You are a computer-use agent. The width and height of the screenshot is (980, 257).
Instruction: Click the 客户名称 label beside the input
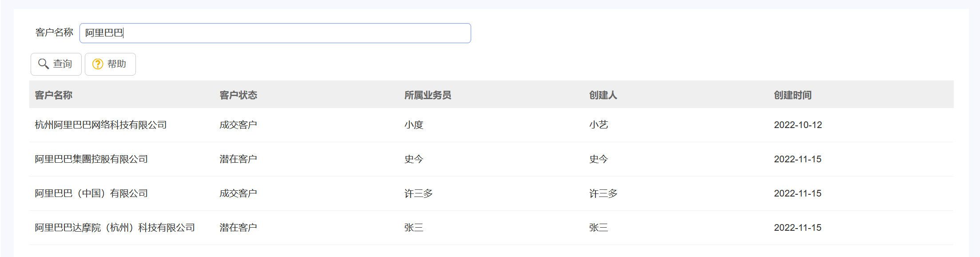point(54,32)
